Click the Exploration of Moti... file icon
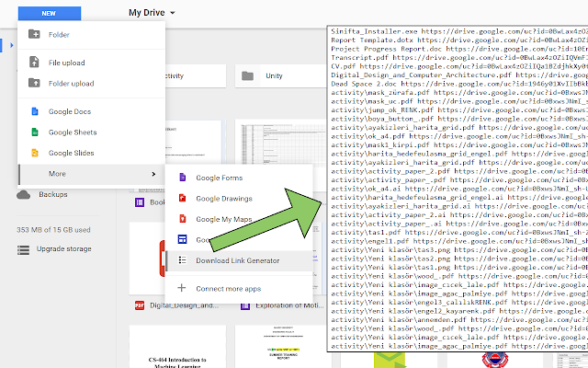588x368 pixels. point(245,305)
